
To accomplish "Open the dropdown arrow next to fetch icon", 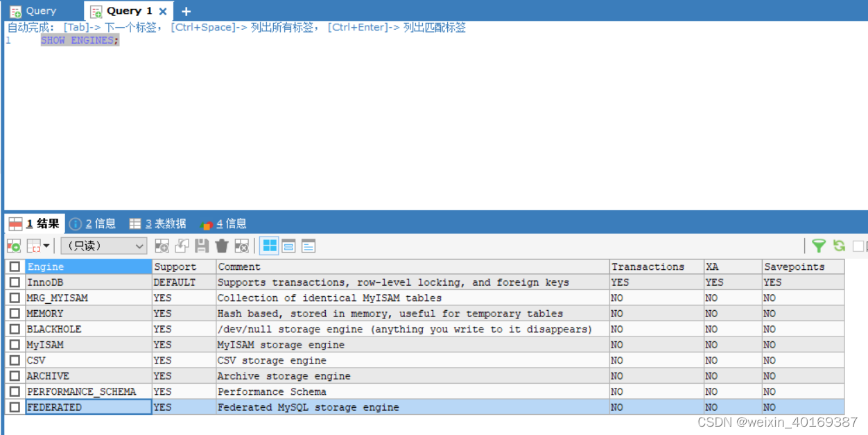I will coord(46,246).
